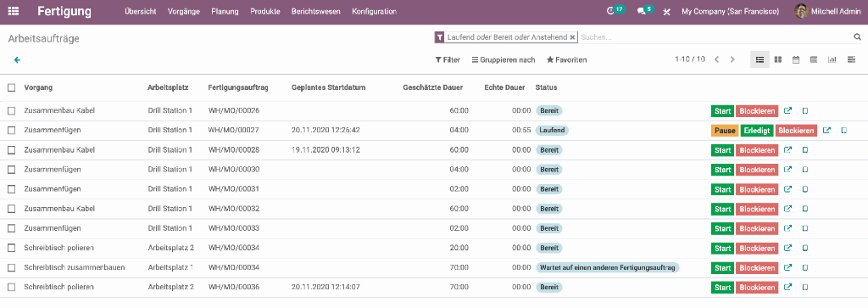
Task: Click Erledigt for WH/MO/00027
Action: [756, 131]
